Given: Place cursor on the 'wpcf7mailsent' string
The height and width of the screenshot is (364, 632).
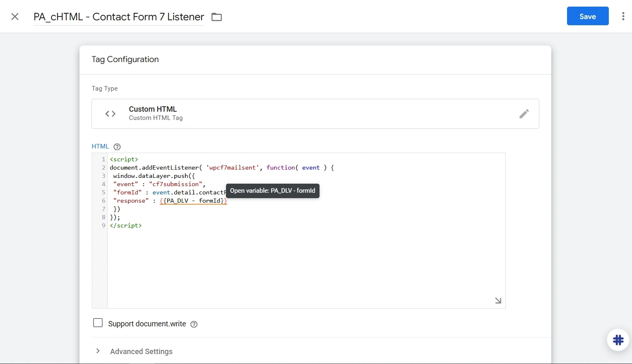Looking at the screenshot, I should (233, 168).
